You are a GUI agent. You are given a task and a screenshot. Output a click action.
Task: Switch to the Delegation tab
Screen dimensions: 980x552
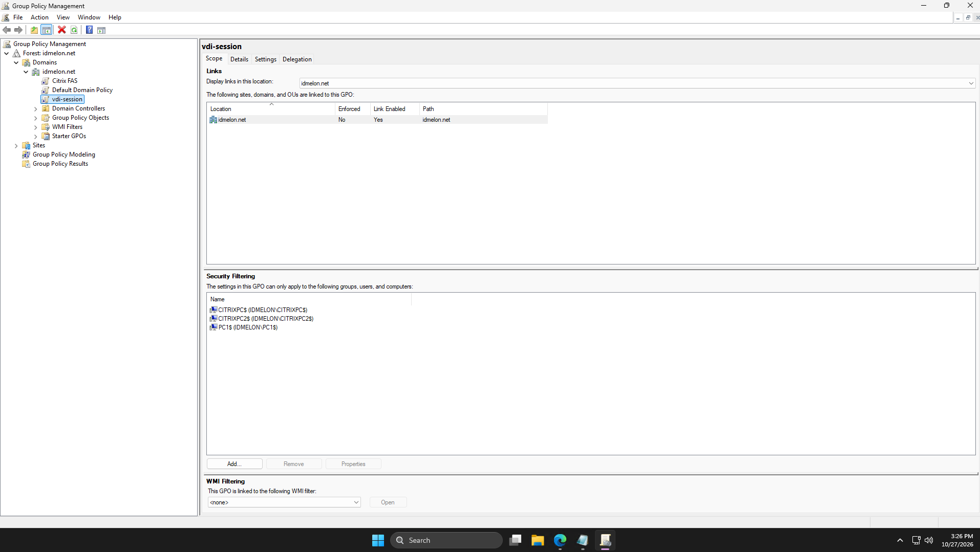pyautogui.click(x=297, y=59)
